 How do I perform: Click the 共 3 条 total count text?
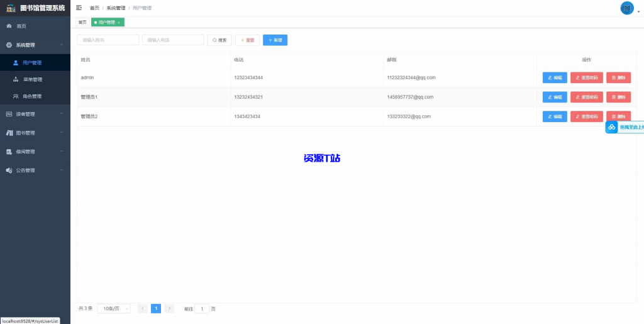tap(86, 308)
